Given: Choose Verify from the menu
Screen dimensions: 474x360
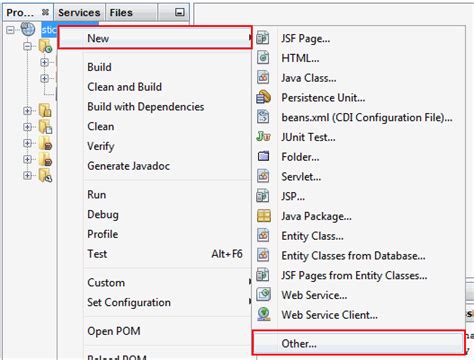Looking at the screenshot, I should [101, 146].
